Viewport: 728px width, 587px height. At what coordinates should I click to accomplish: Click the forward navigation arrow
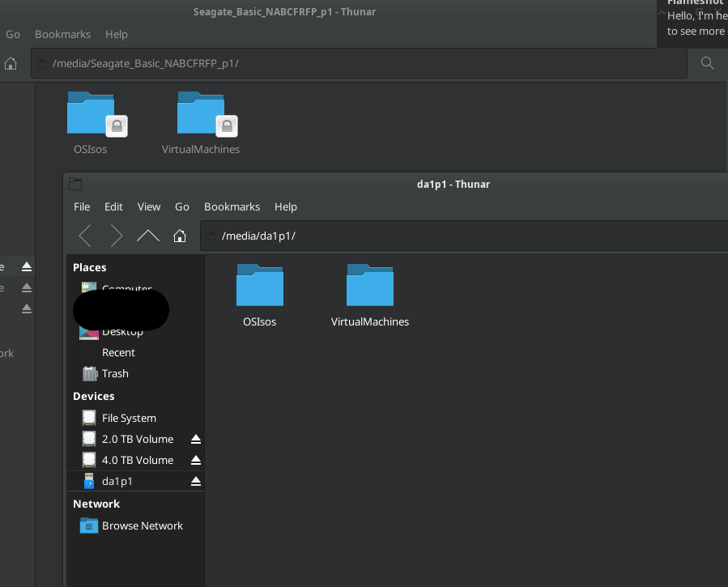117,236
